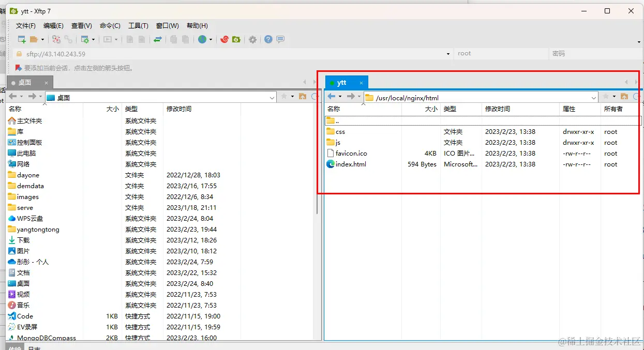The width and height of the screenshot is (644, 350).
Task: Click the favorites star in remote pane
Action: point(606,96)
